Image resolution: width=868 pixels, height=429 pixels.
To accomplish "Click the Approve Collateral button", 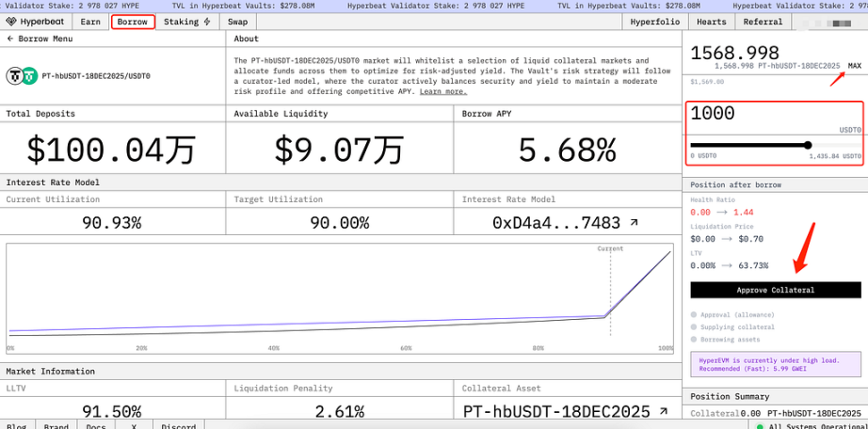I will [x=776, y=290].
